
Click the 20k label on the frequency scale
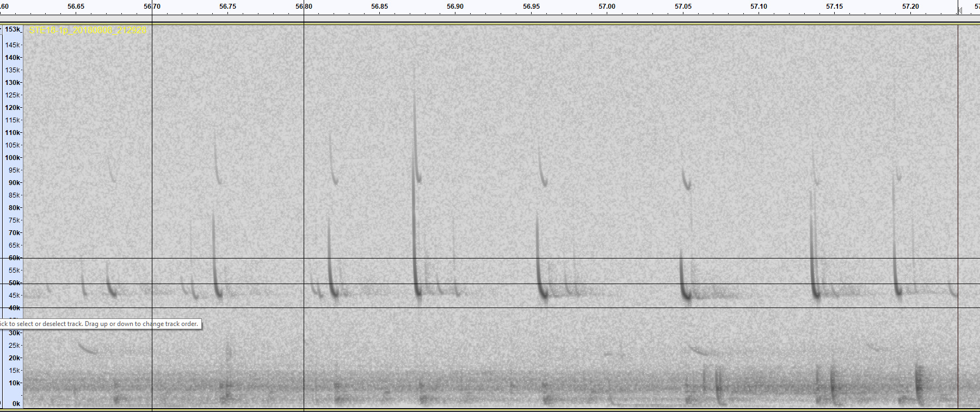pyautogui.click(x=14, y=358)
